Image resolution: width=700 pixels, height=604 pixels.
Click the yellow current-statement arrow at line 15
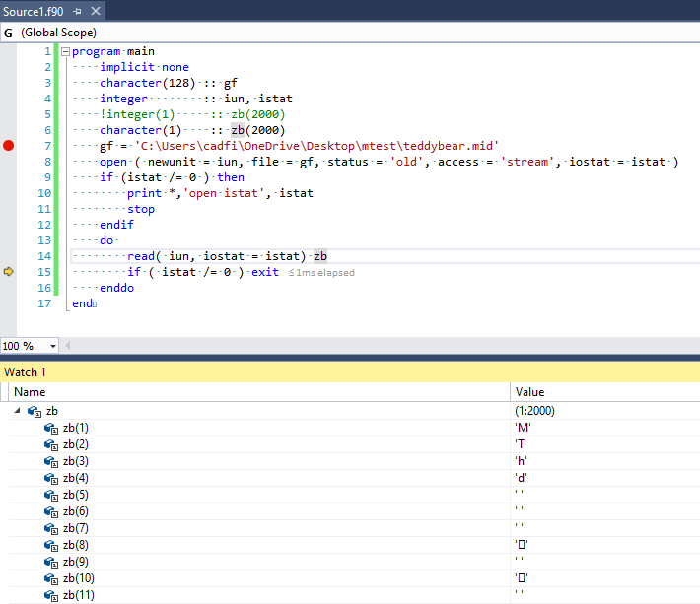tap(9, 272)
